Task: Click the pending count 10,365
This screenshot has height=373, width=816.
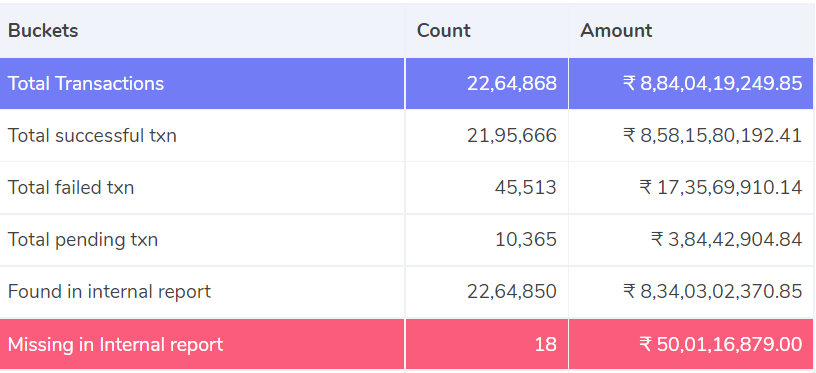Action: click(526, 240)
